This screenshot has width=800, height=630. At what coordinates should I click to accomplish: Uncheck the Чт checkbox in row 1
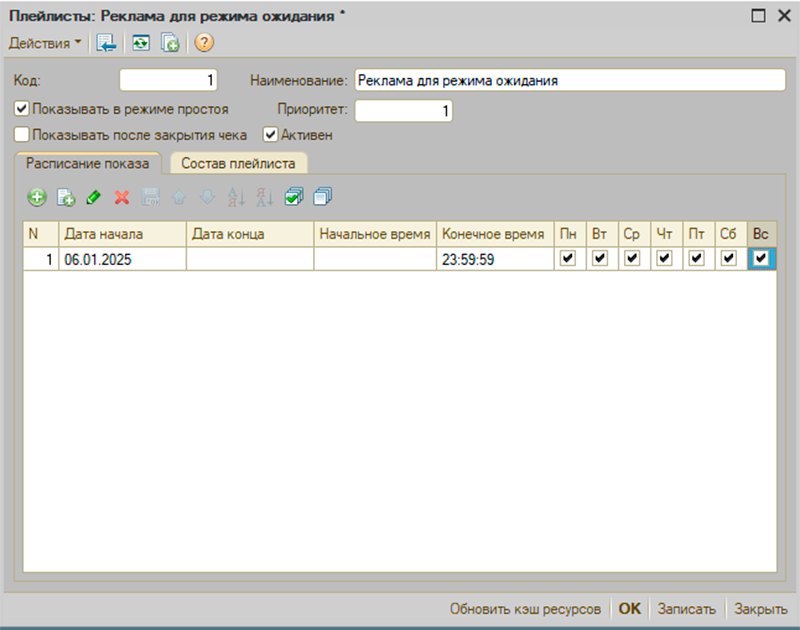pyautogui.click(x=664, y=259)
